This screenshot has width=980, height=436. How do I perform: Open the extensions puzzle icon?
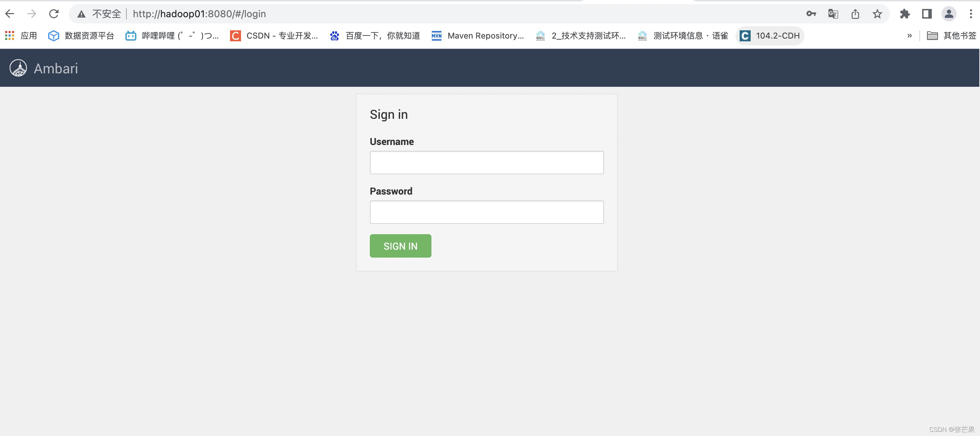tap(905, 14)
